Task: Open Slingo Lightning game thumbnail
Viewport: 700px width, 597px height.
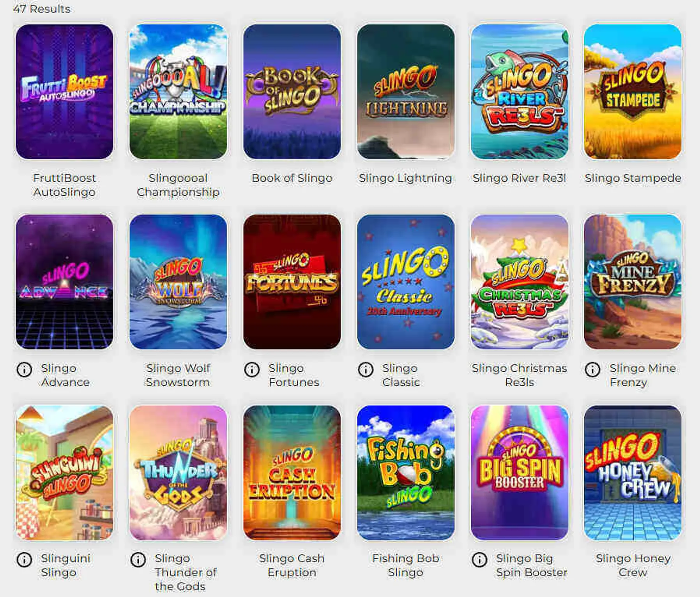Action: point(406,92)
